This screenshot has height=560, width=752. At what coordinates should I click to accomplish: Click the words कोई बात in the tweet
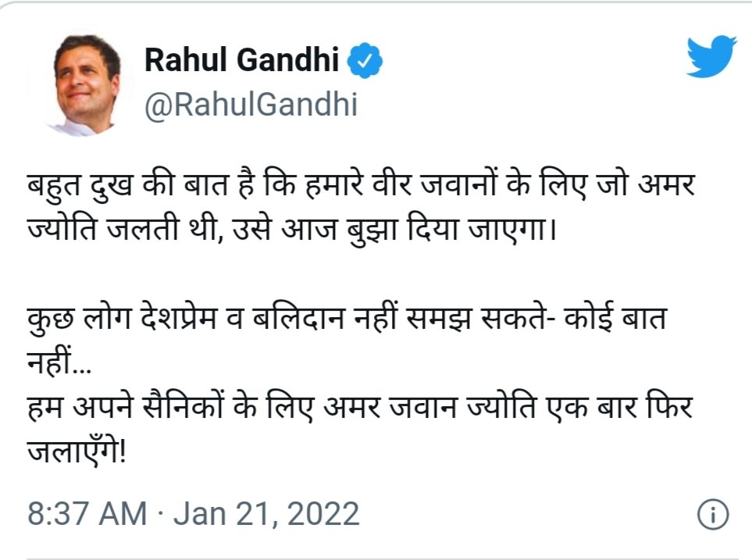coord(615,319)
